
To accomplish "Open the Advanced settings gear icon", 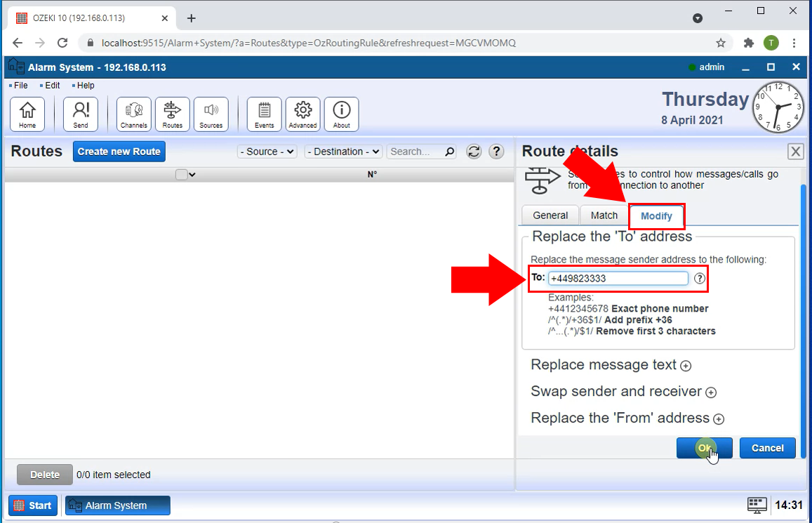I will tap(303, 114).
